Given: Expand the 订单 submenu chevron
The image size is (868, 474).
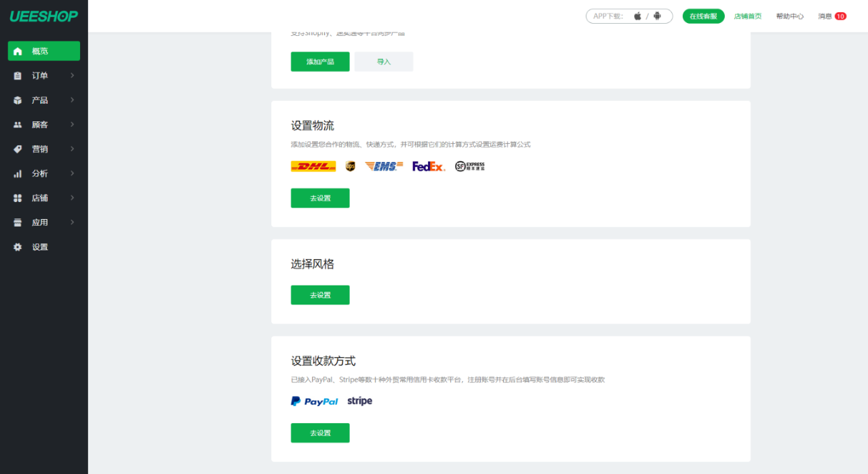Looking at the screenshot, I should click(x=72, y=76).
